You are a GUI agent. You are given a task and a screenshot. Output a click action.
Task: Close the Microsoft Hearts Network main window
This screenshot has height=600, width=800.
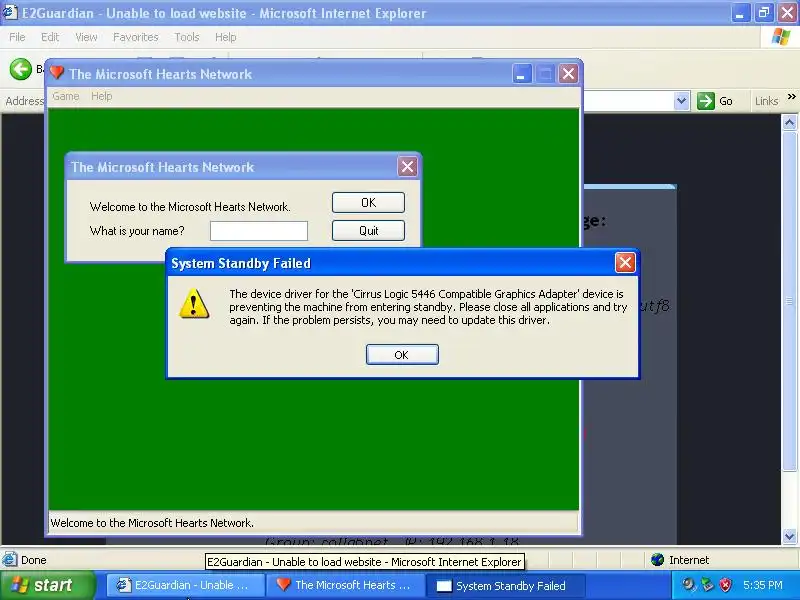tap(568, 74)
